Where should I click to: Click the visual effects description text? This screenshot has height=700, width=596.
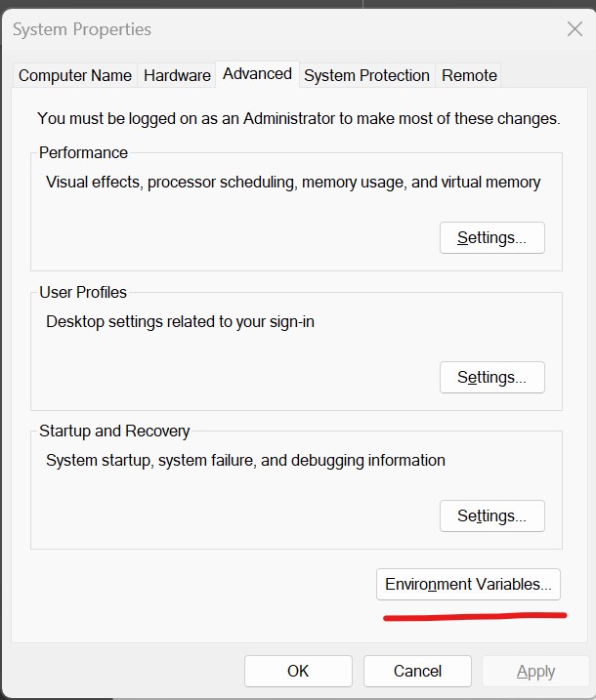tap(293, 182)
